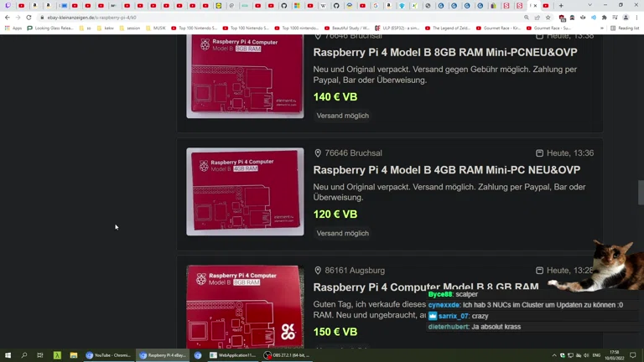Close the active eBay Kleinanzeigen tab
Image resolution: width=644 pixels, height=362 pixels.
click(x=535, y=6)
